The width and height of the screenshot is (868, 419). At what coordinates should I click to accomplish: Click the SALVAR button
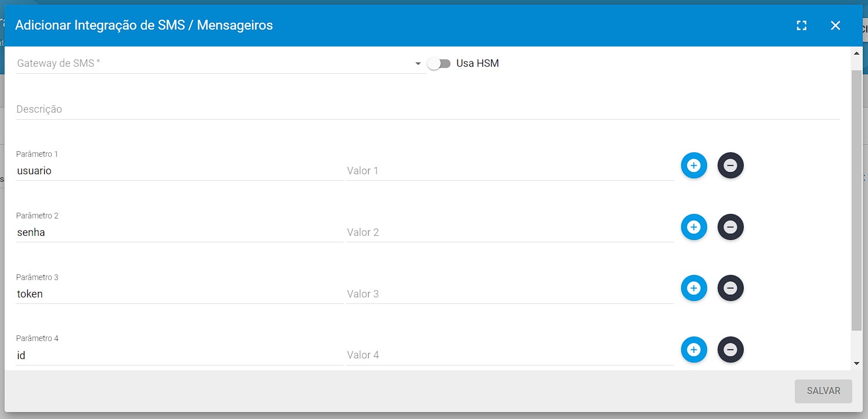823,391
